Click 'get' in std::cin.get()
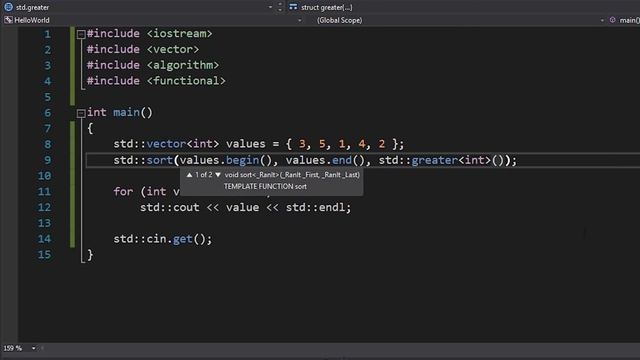 point(182,239)
